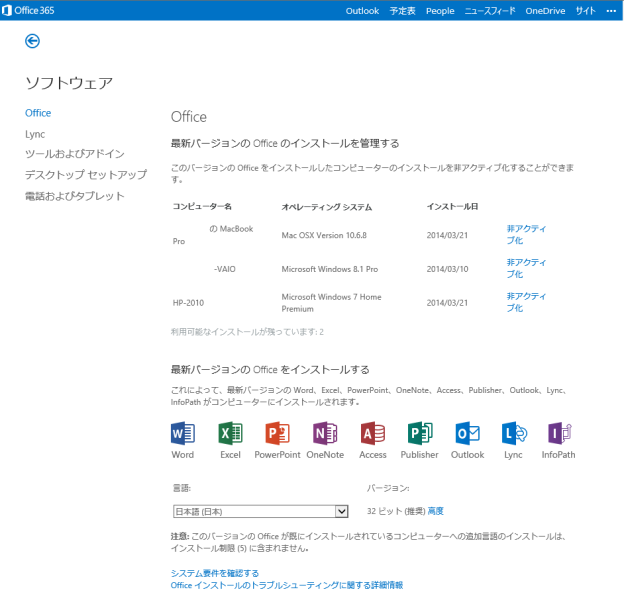Click the Office 365 logo icon
Image resolution: width=624 pixels, height=608 pixels.
coord(7,10)
